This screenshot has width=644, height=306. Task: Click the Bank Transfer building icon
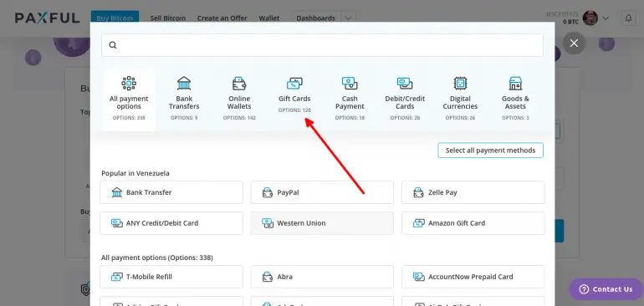coord(116,192)
